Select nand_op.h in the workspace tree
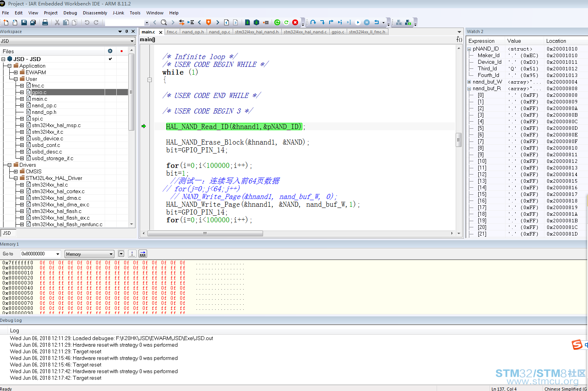 coord(44,112)
